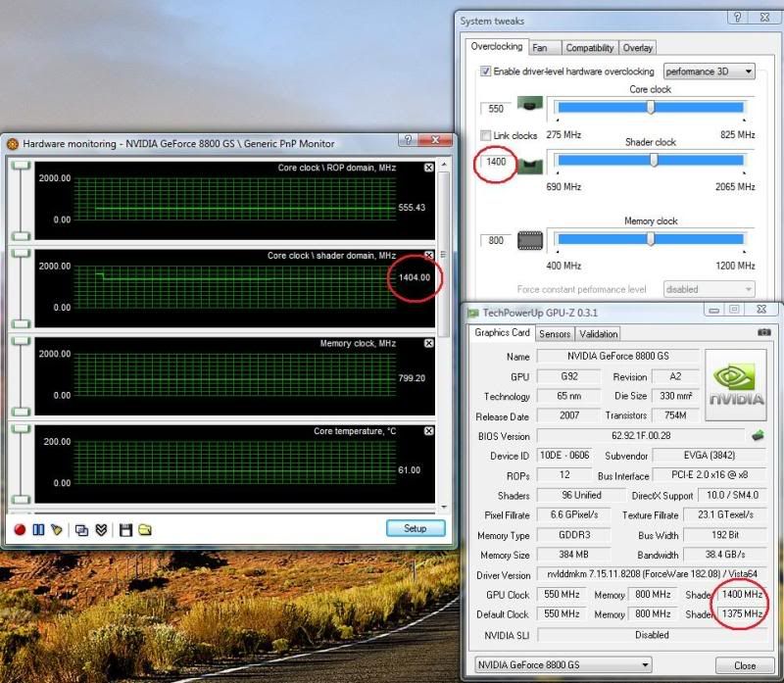
Task: Close the Hardware monitoring window
Action: pos(435,140)
